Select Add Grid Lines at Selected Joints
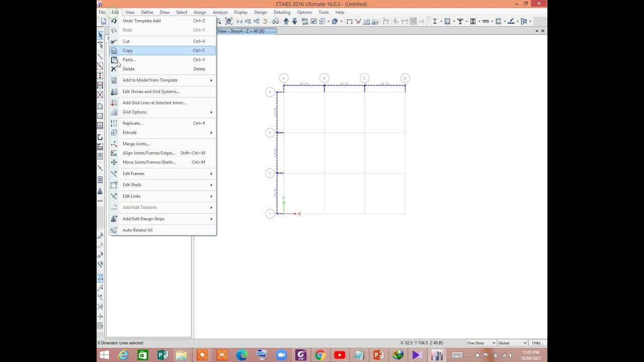The width and height of the screenshot is (644, 362). pos(163,103)
